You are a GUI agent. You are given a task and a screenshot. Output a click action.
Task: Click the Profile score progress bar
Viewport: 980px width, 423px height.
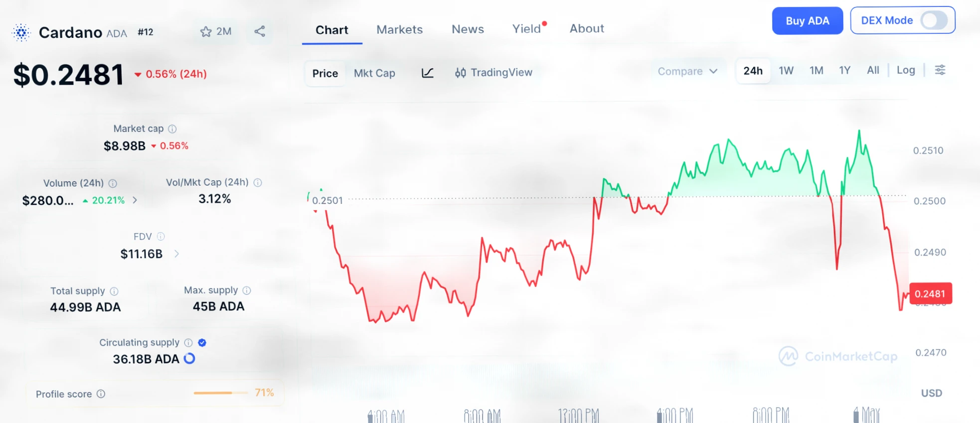click(220, 393)
